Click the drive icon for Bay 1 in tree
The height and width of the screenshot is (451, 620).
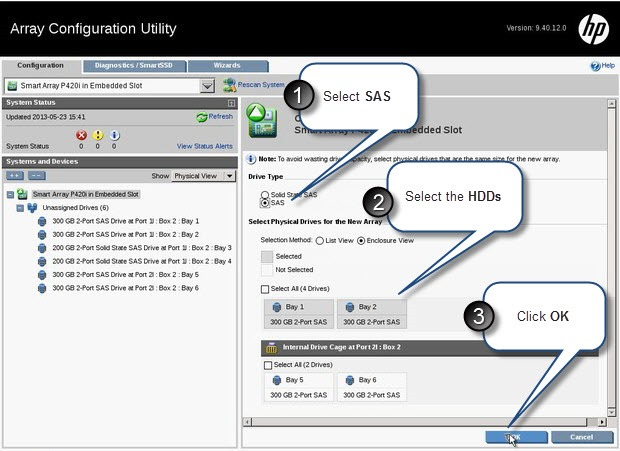coord(42,221)
